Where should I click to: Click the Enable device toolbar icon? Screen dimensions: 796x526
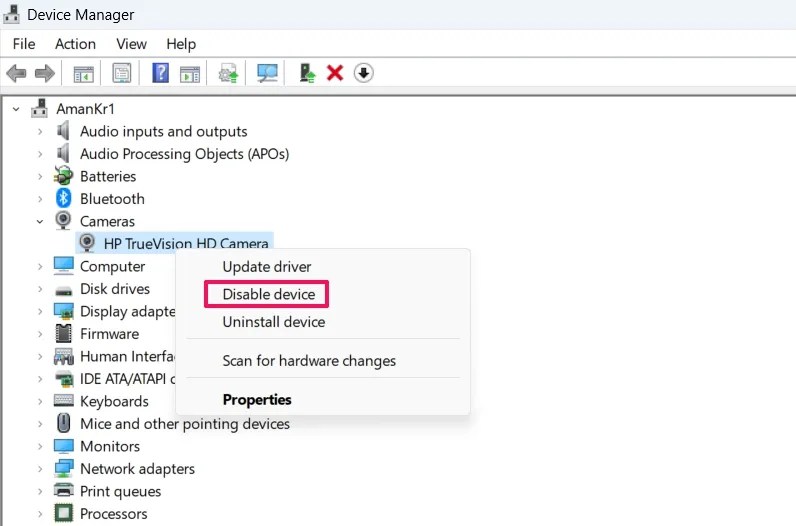(307, 73)
